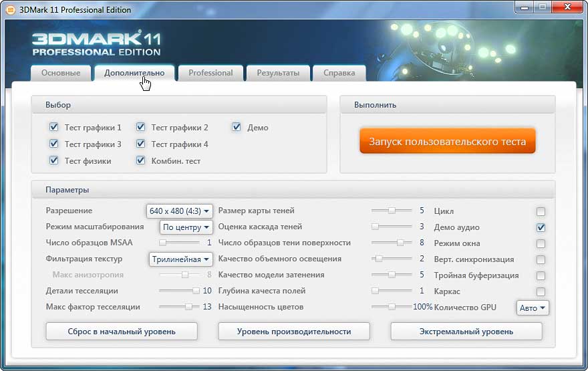
Task: Expand the Режим масштабирования dropdown
Action: pyautogui.click(x=186, y=227)
